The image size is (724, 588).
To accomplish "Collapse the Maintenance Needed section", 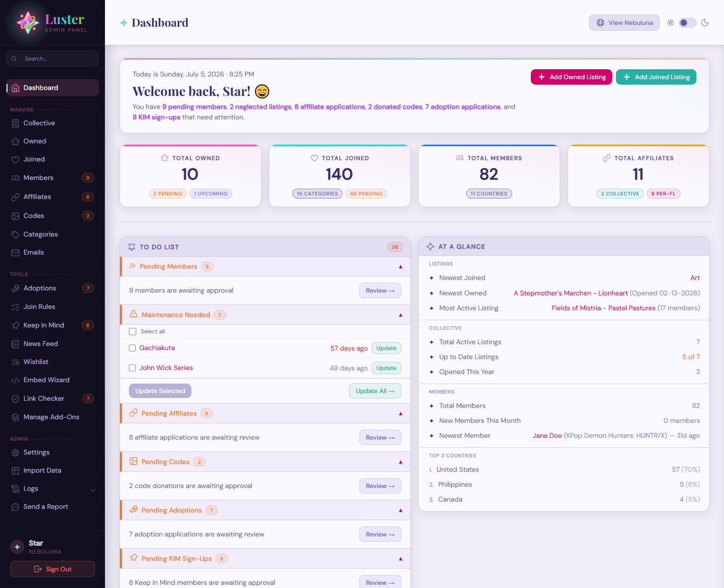I will point(400,315).
